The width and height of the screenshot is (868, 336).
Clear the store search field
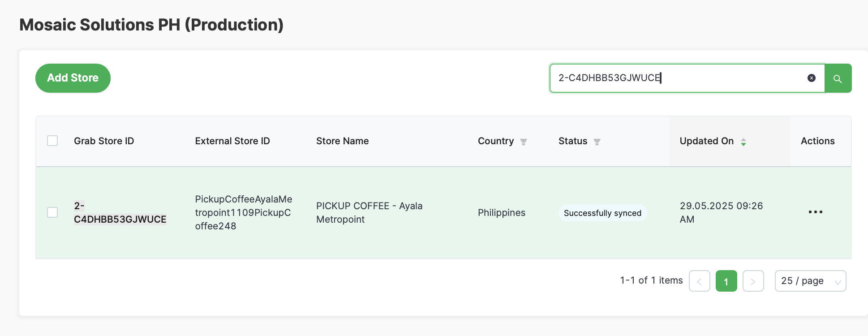click(811, 78)
